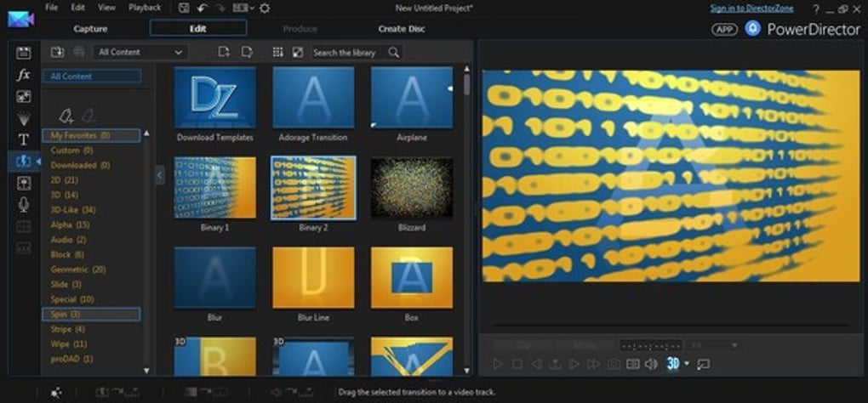This screenshot has height=403, width=868.
Task: Select the Download Templates thumbnail
Action: coord(214,97)
